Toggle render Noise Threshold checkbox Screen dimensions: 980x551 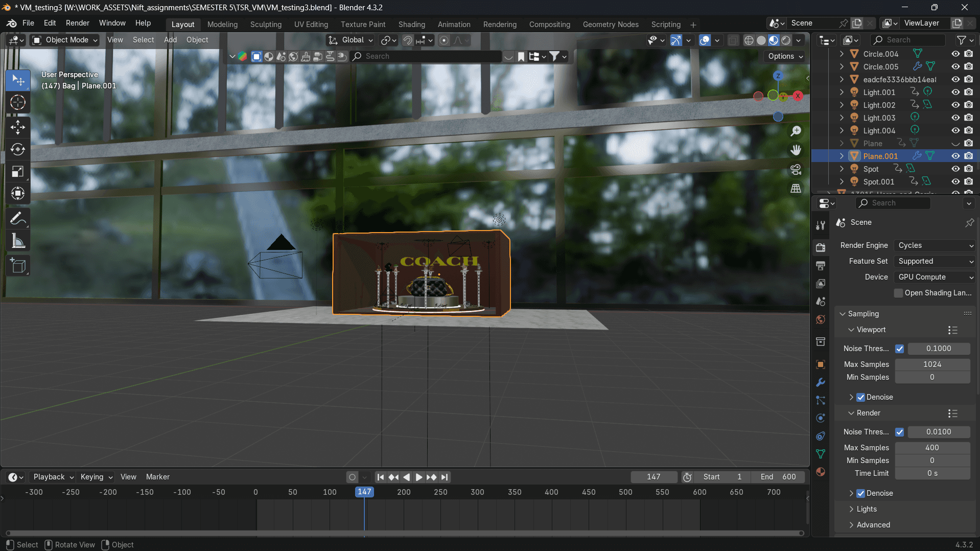tap(900, 432)
